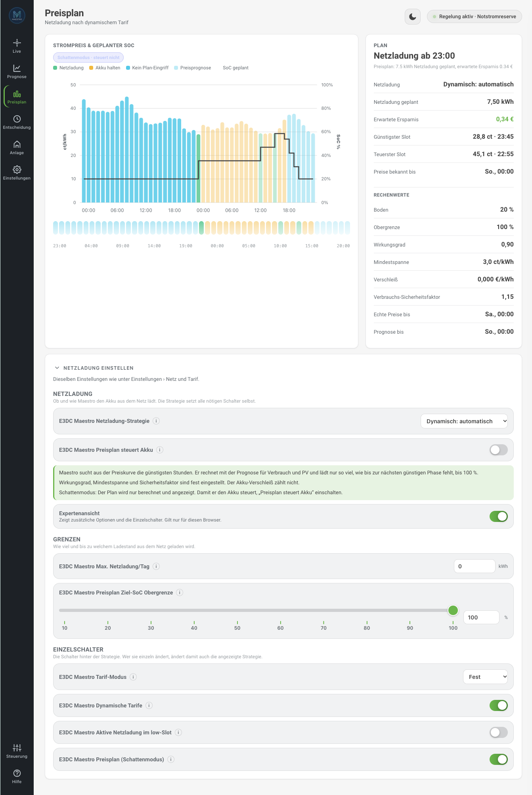This screenshot has height=795, width=532.
Task: Show info for Preisplan steuert Akku
Action: click(x=160, y=450)
